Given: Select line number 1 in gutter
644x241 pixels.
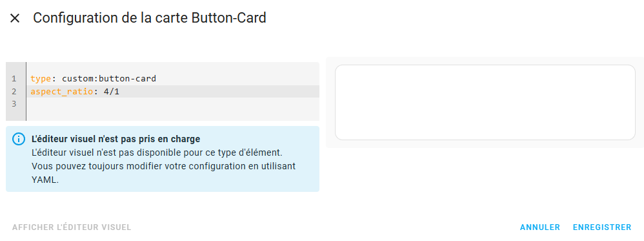Looking at the screenshot, I should pyautogui.click(x=14, y=79).
